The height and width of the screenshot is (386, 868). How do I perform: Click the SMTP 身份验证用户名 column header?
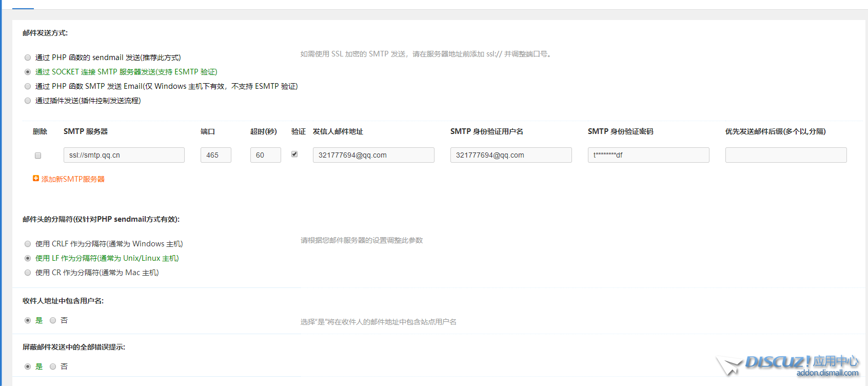point(487,131)
